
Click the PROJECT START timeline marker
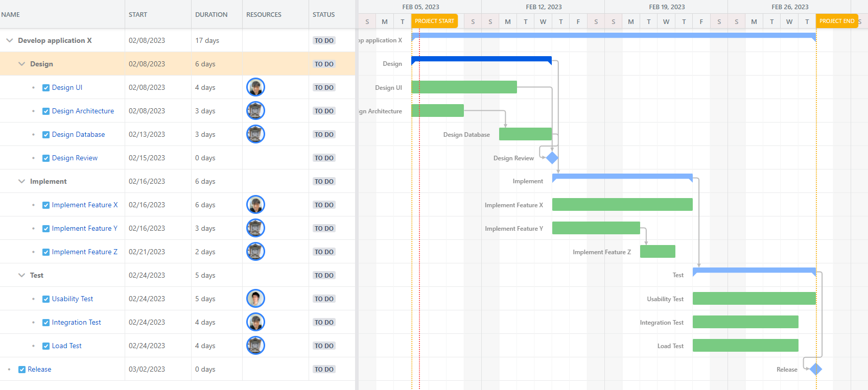[434, 21]
